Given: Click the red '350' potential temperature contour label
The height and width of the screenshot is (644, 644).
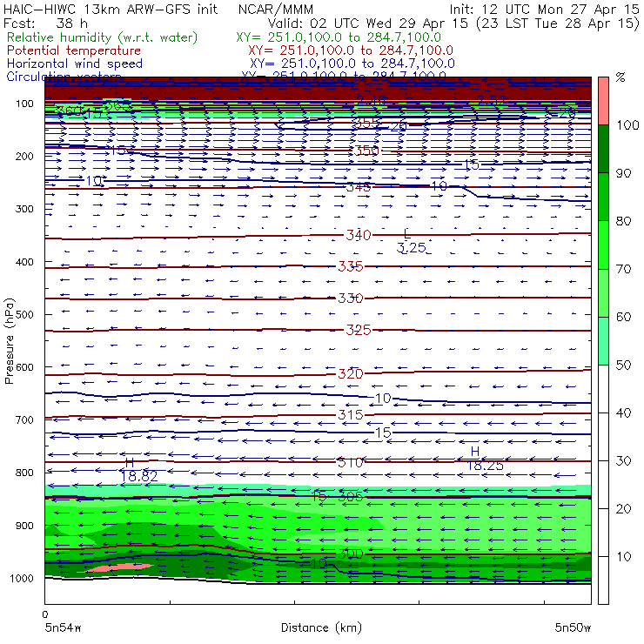Looking at the screenshot, I should tap(366, 151).
